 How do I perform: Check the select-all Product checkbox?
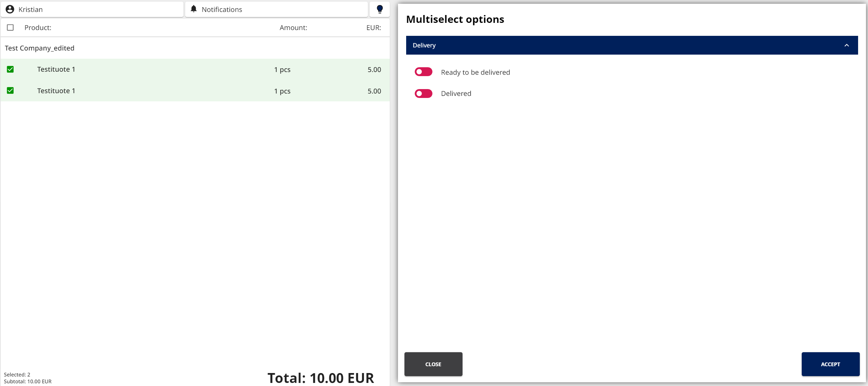point(10,28)
